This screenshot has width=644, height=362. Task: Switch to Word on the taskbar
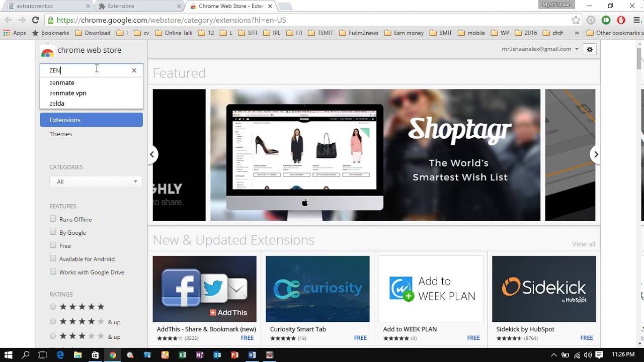pos(252,354)
